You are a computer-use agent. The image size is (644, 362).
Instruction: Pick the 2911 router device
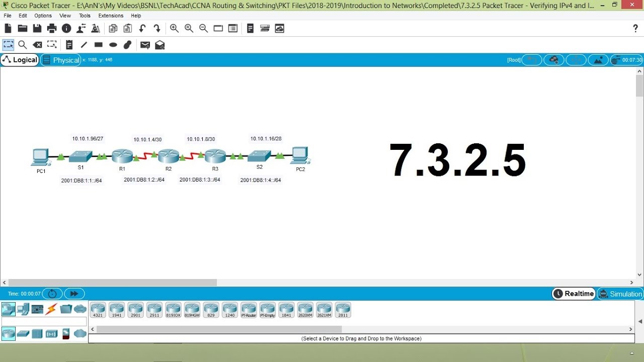click(154, 310)
